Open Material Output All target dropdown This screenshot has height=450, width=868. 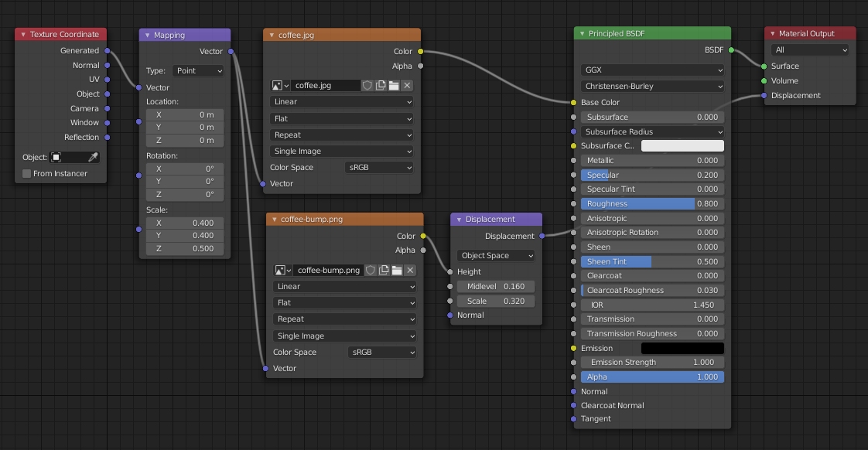(809, 49)
